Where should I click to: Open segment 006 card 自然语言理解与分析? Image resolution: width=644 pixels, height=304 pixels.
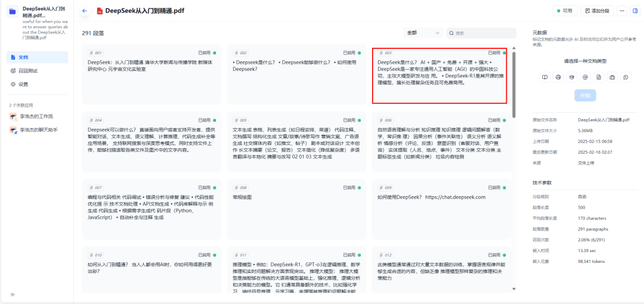pyautogui.click(x=441, y=142)
